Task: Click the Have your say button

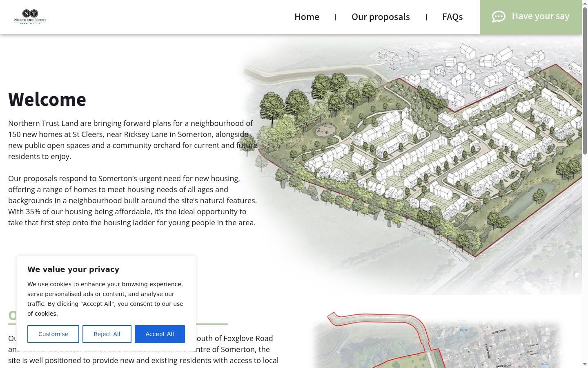Action: [x=531, y=17]
